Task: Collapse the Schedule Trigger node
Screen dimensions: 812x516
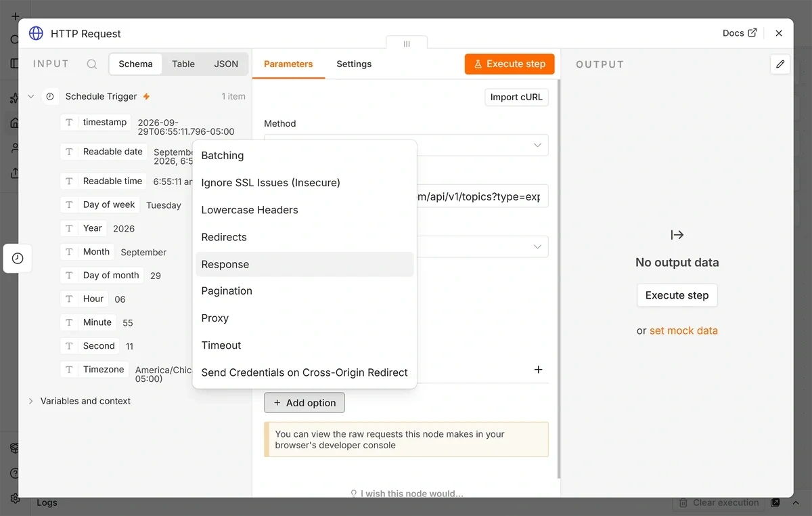Action: pos(31,97)
